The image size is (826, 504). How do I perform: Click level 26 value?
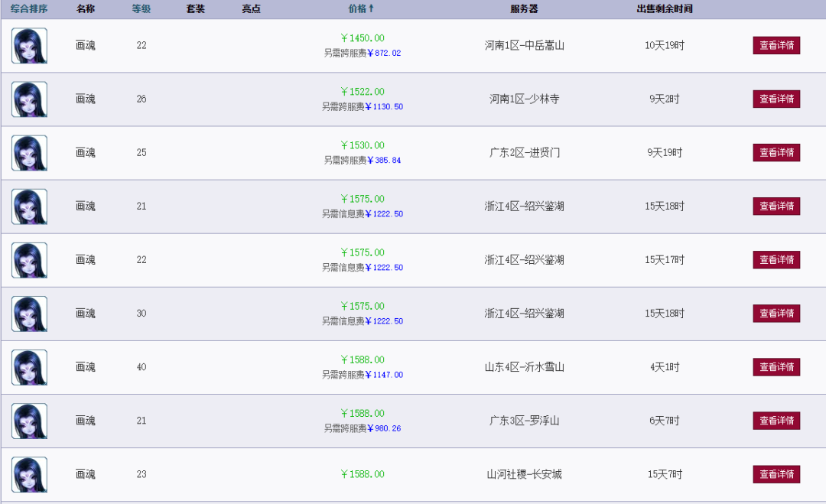(x=141, y=99)
